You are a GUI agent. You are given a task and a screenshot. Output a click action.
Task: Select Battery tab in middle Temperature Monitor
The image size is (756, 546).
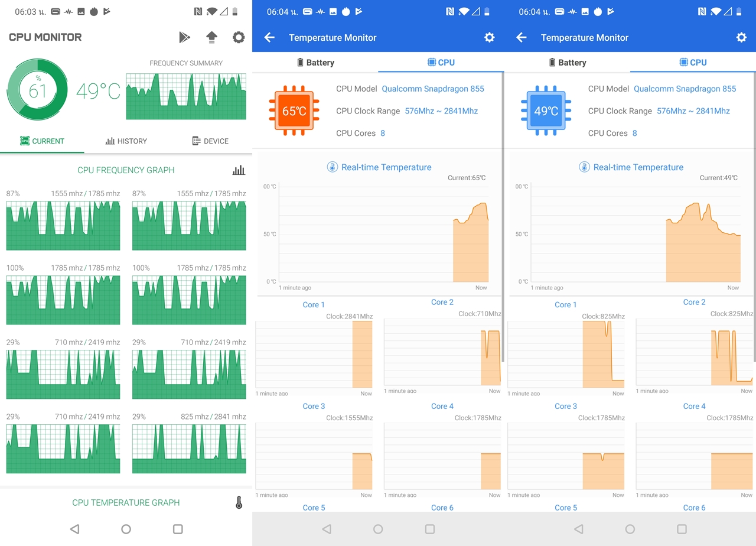tap(315, 62)
